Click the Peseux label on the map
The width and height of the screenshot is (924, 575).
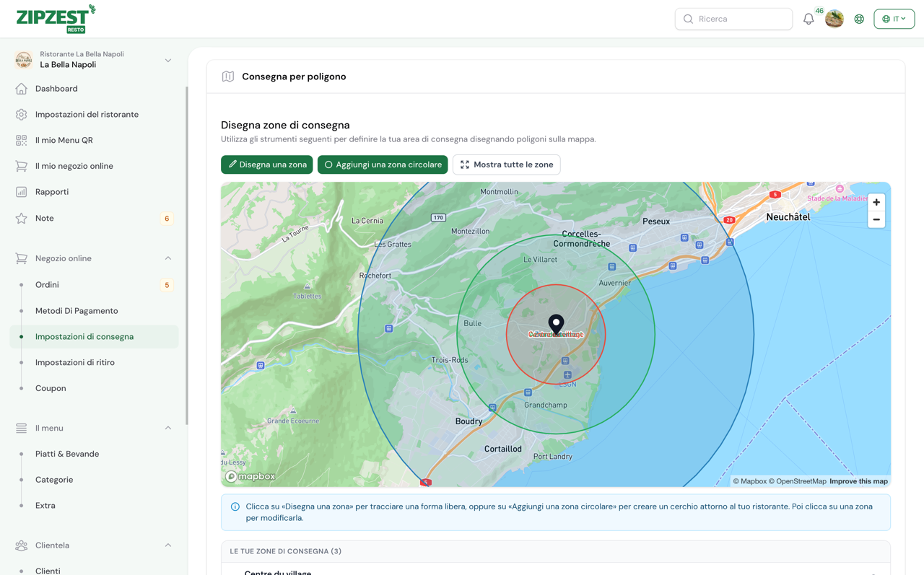(656, 221)
